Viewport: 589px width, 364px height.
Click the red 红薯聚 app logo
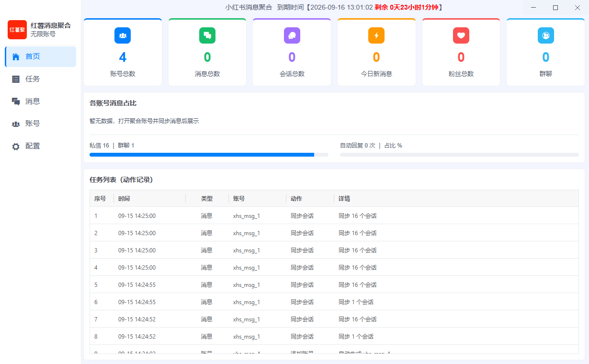[x=17, y=30]
